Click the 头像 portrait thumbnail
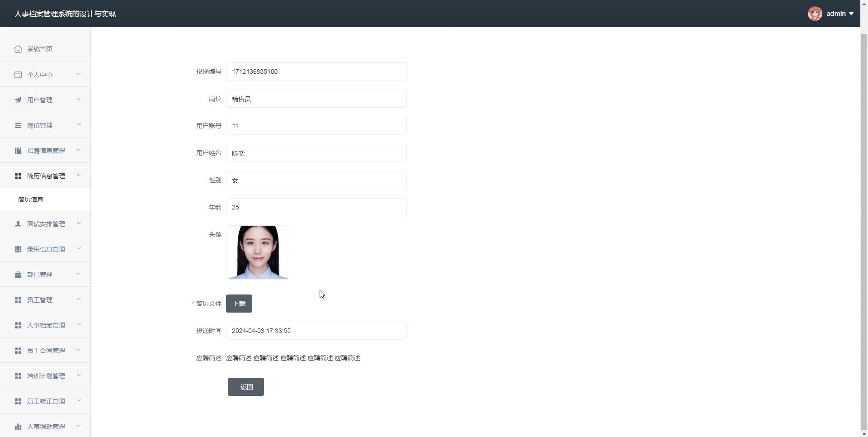Viewport: 868px width, 437px height. click(x=258, y=252)
